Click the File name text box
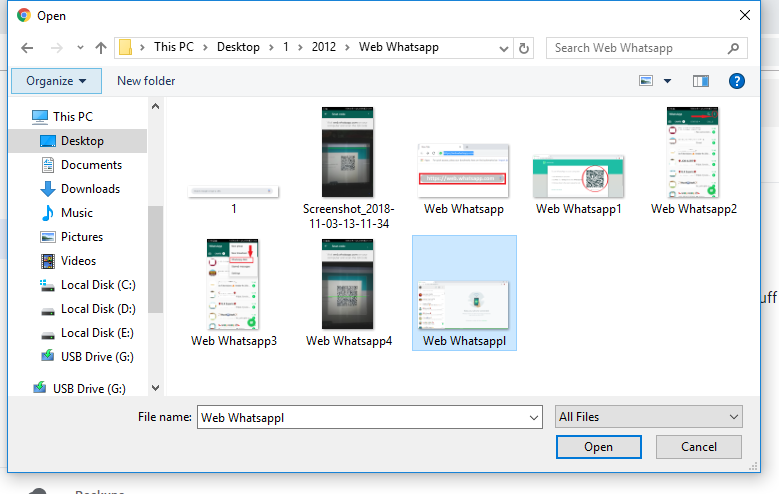Screen dimensions: 779x494 (x=363, y=417)
